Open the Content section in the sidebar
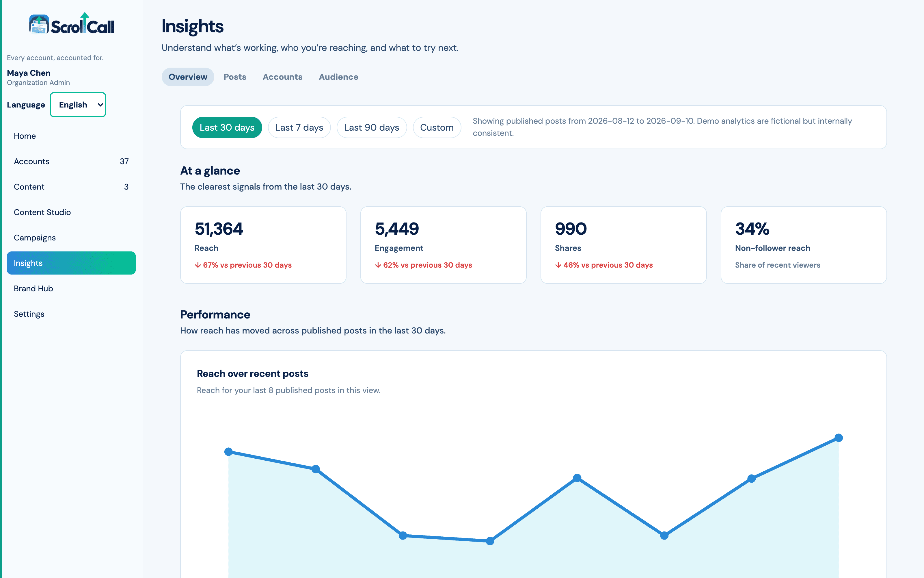This screenshot has width=924, height=578. pyautogui.click(x=71, y=187)
